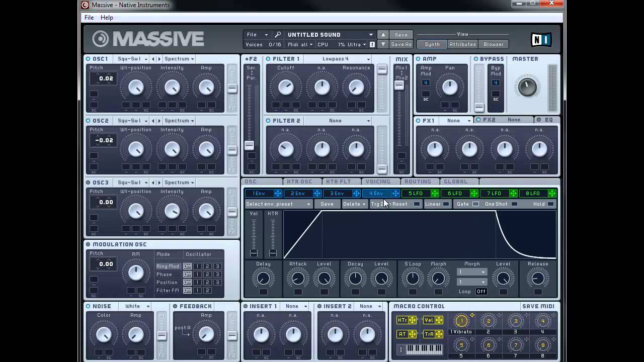
Task: Open Filter 2 None type dropdown
Action: 339,121
